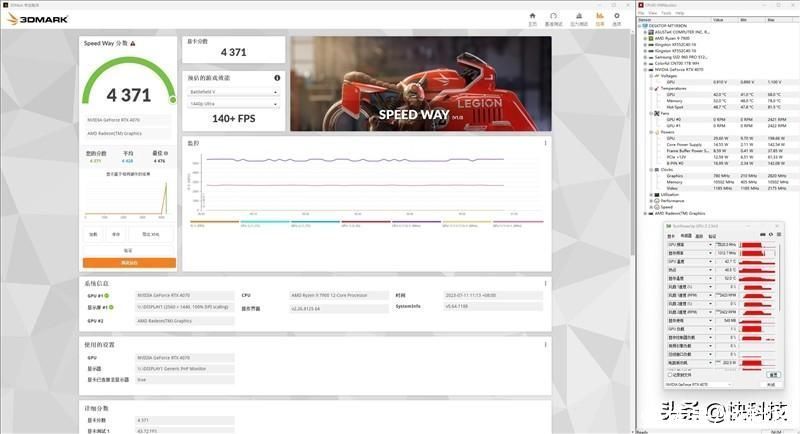Click the info icon in estimated game performance
The width and height of the screenshot is (800, 434).
click(277, 78)
